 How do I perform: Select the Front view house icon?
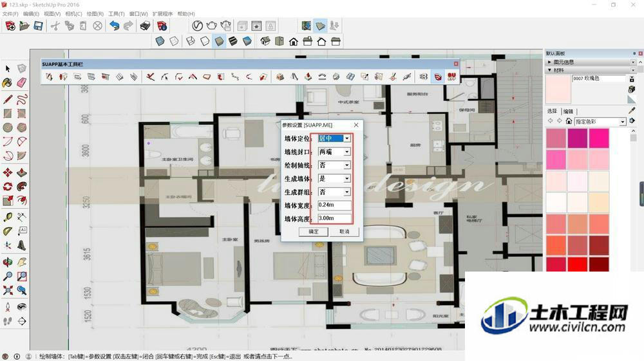coord(293,41)
